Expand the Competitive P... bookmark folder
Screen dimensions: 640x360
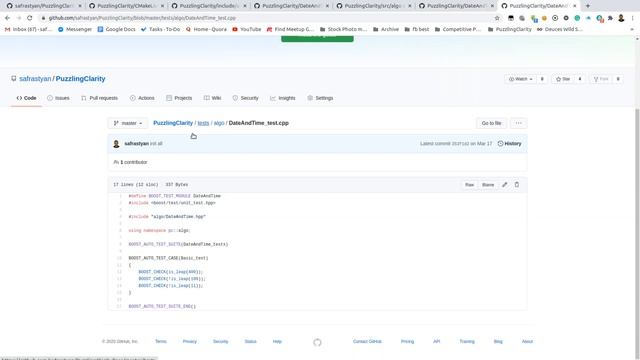[x=458, y=29]
